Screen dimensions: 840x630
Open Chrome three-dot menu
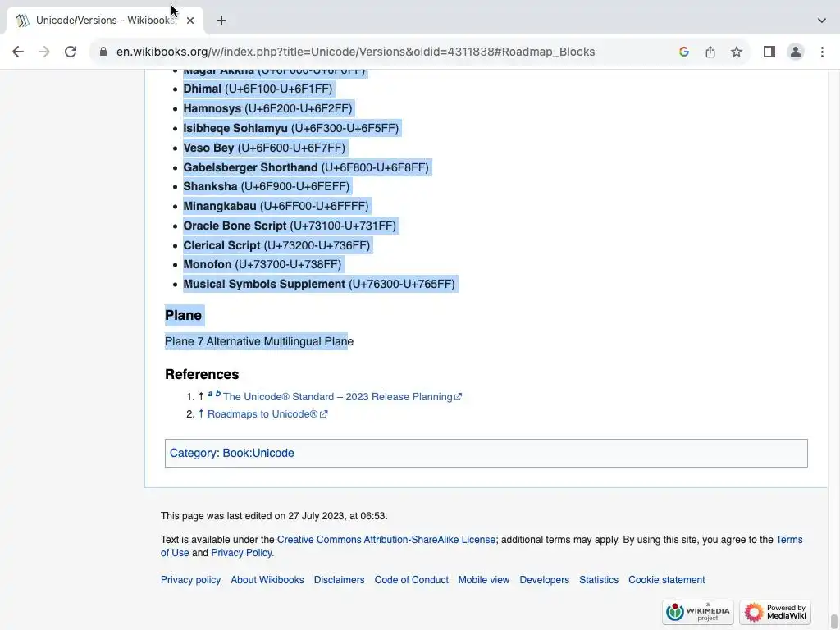click(x=822, y=52)
